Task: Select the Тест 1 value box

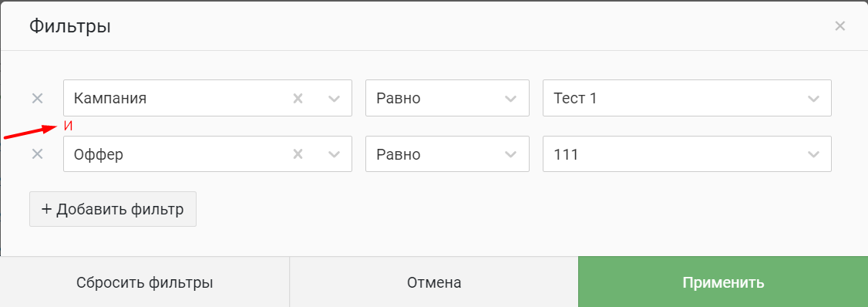Action: tap(687, 98)
